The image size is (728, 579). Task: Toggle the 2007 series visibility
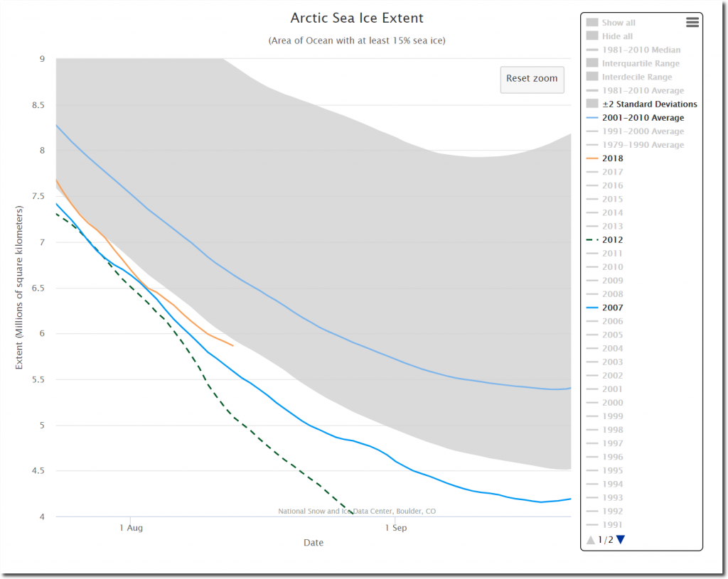coord(612,308)
